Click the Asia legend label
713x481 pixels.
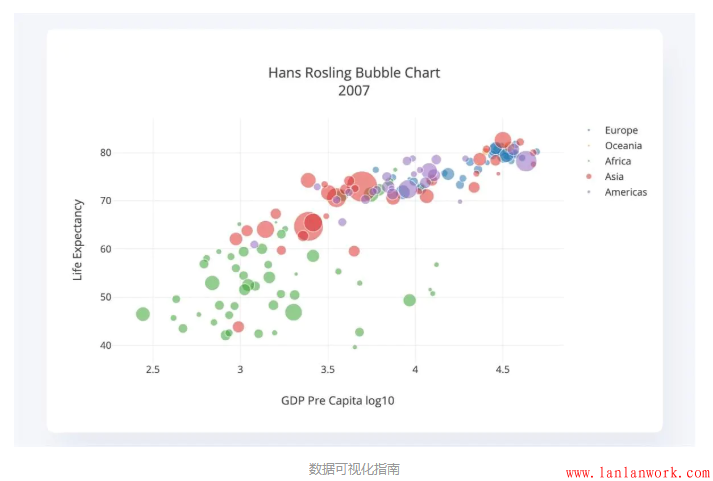614,176
